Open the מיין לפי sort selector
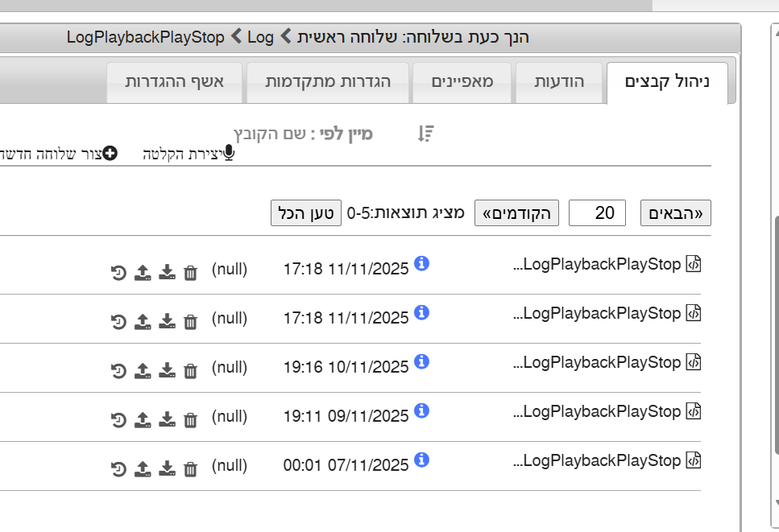The height and width of the screenshot is (532, 779). click(x=303, y=134)
